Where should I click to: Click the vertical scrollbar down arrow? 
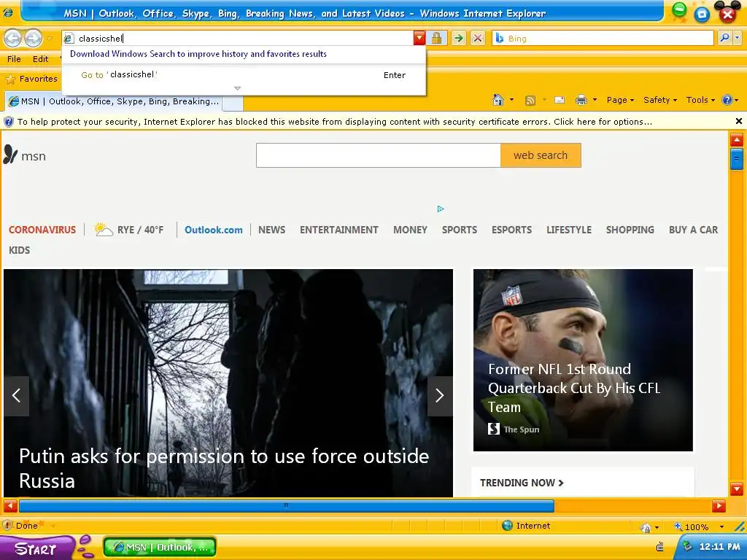pyautogui.click(x=737, y=489)
